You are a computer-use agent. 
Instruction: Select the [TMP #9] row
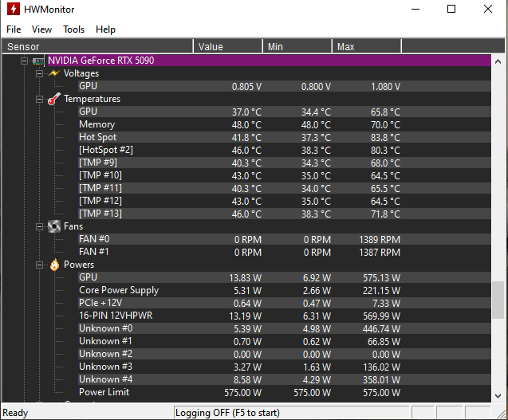[285, 163]
